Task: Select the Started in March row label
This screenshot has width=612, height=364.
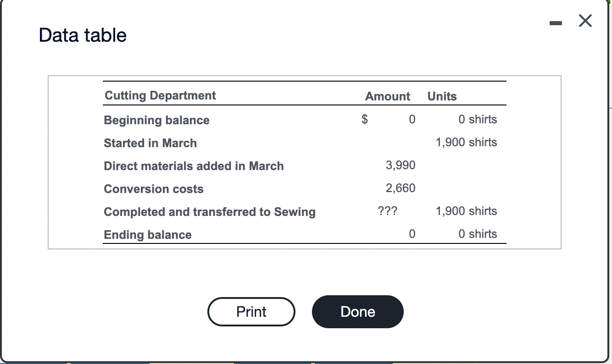Action: (x=150, y=143)
